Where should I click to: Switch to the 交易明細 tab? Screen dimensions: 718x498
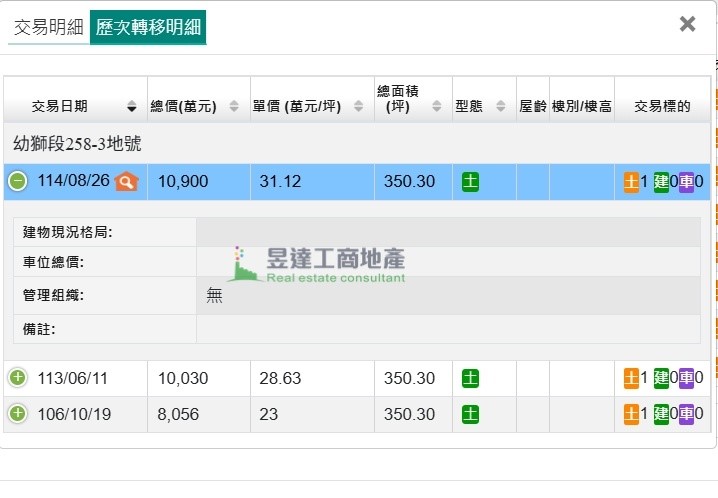pyautogui.click(x=48, y=27)
